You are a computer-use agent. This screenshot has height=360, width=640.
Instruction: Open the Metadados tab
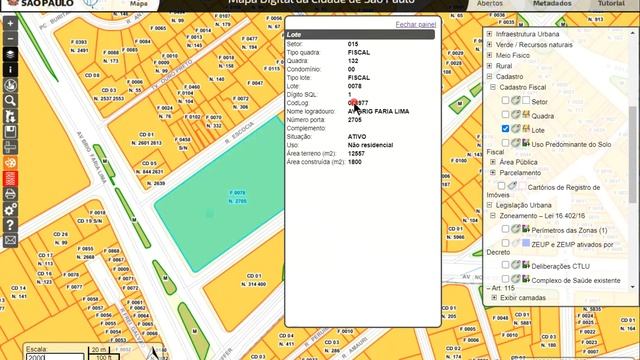[x=552, y=4]
